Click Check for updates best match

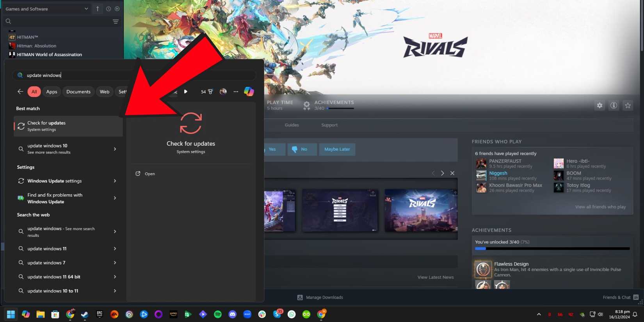click(x=68, y=126)
